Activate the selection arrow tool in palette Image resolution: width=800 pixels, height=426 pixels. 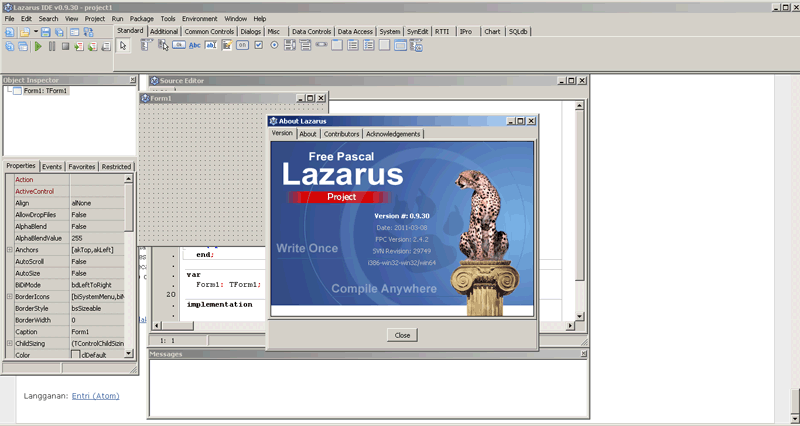122,46
